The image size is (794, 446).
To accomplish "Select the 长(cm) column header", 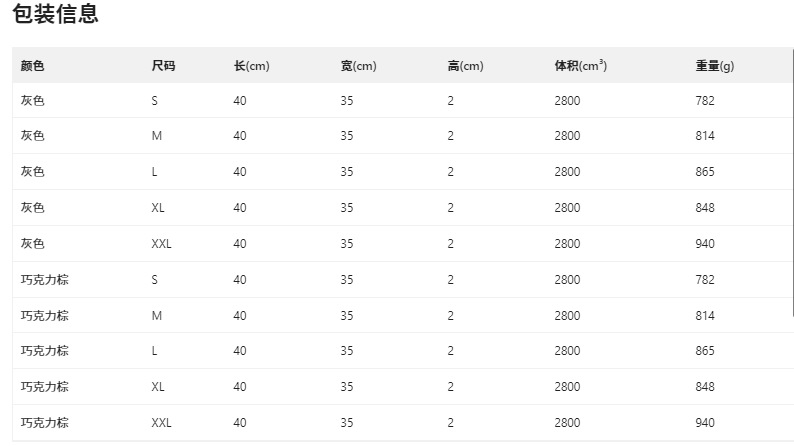I will (251, 66).
